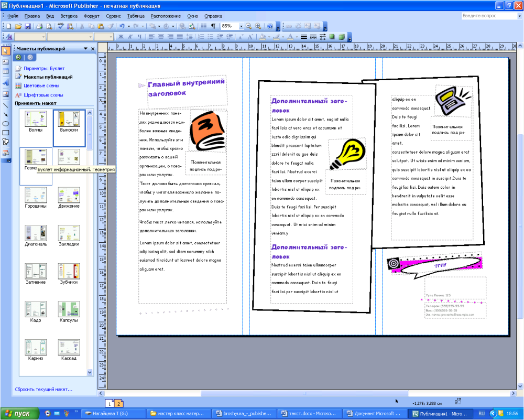524x420 pixels.
Task: Select the Oval shape tool
Action: (x=5, y=124)
